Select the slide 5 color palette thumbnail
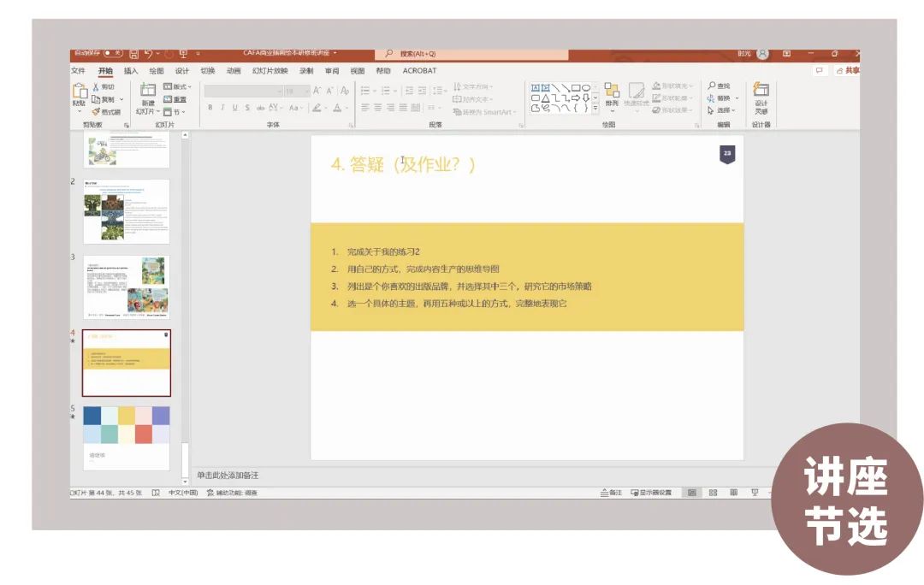 click(x=127, y=437)
